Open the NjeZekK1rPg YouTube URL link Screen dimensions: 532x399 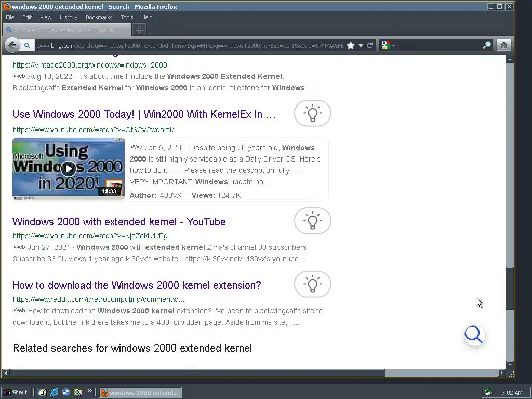(x=90, y=236)
